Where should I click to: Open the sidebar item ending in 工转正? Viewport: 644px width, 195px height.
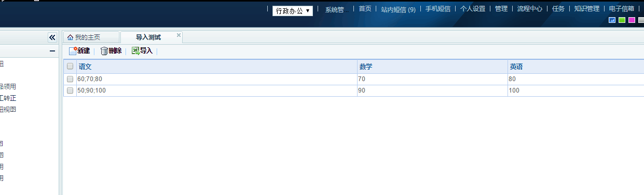tap(8, 98)
